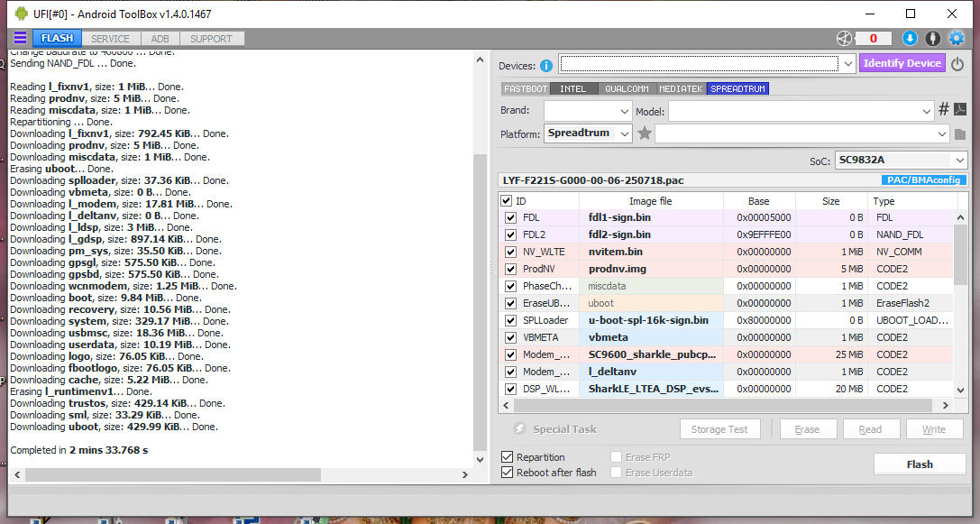The width and height of the screenshot is (980, 524).
Task: Expand the Devices dropdown
Action: 847,64
